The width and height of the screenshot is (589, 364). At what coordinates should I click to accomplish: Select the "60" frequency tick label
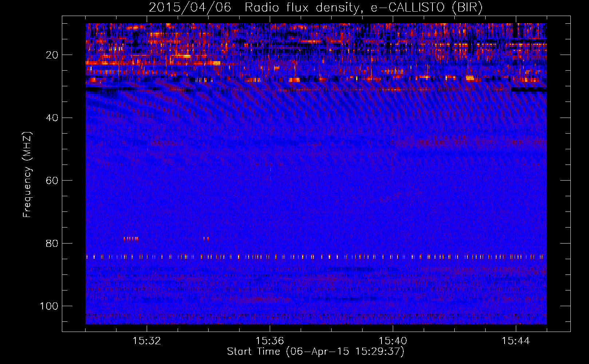(52, 181)
